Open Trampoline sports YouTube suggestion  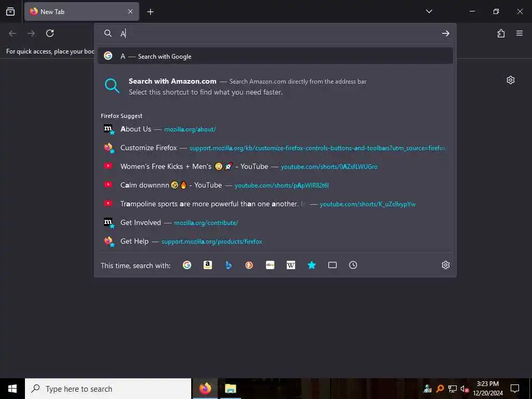tap(275, 204)
